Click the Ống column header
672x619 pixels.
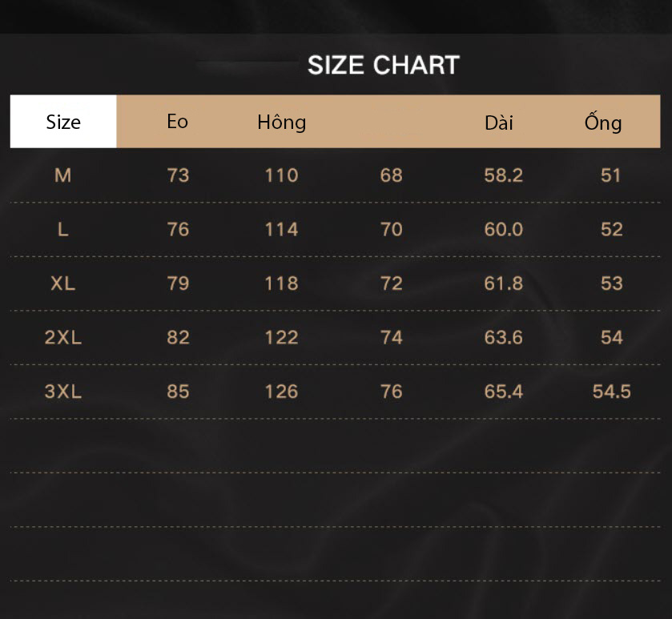pos(603,122)
